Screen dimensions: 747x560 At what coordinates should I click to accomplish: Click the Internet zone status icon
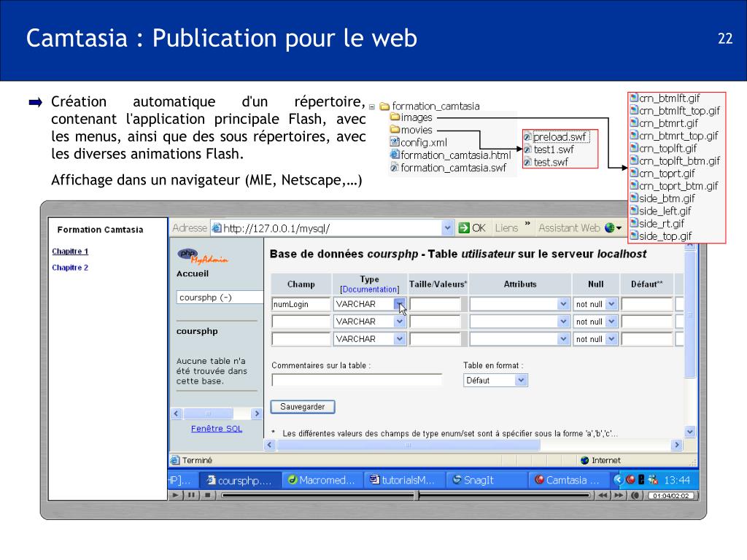point(584,460)
